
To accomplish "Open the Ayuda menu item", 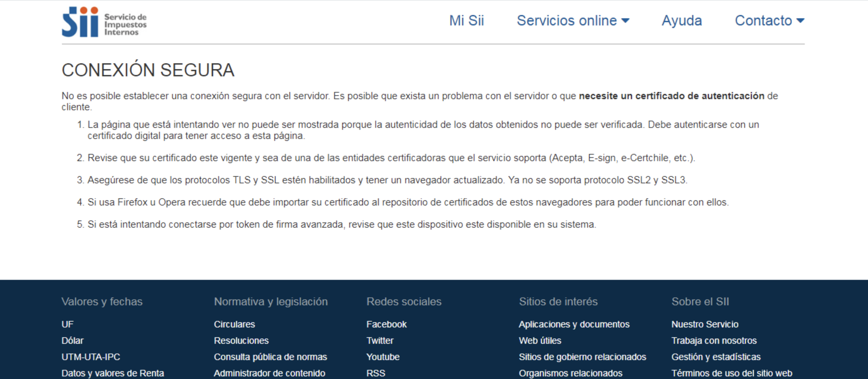I will [682, 21].
